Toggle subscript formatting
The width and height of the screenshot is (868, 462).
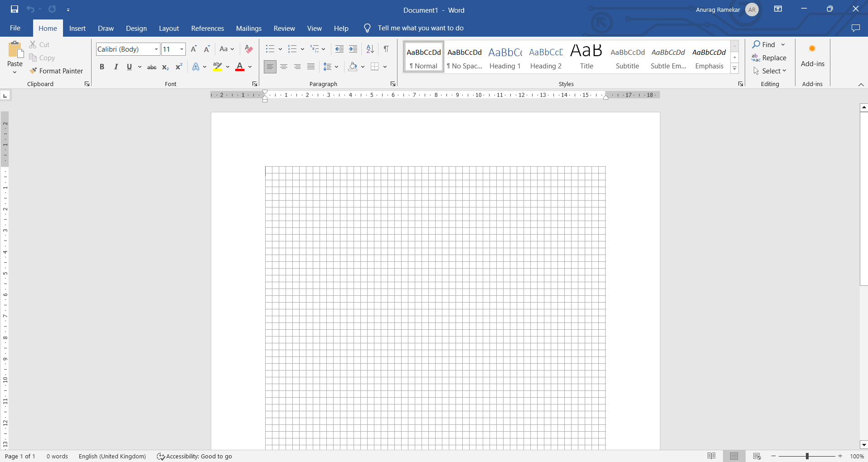tap(165, 67)
